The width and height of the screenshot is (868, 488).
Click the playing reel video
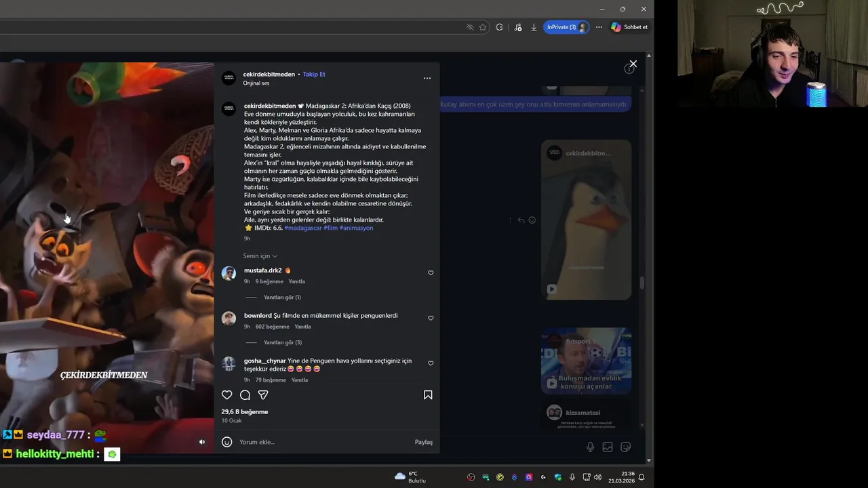click(x=106, y=258)
